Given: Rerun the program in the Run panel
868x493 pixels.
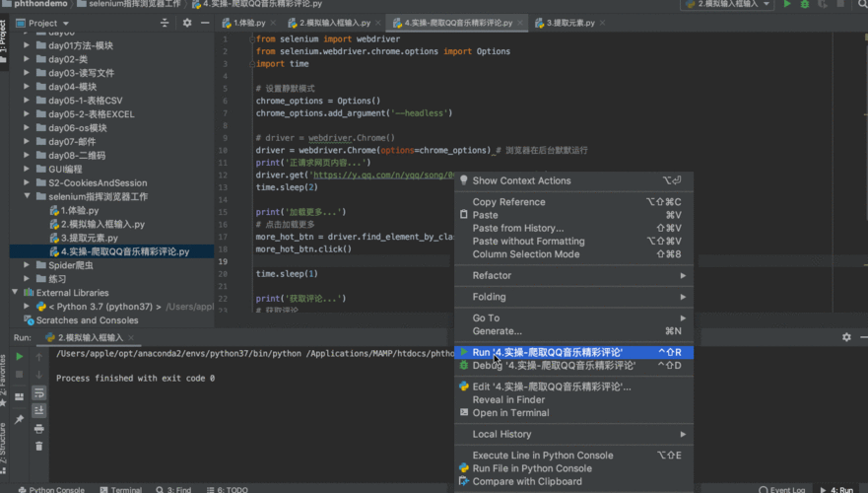Looking at the screenshot, I should [x=20, y=357].
